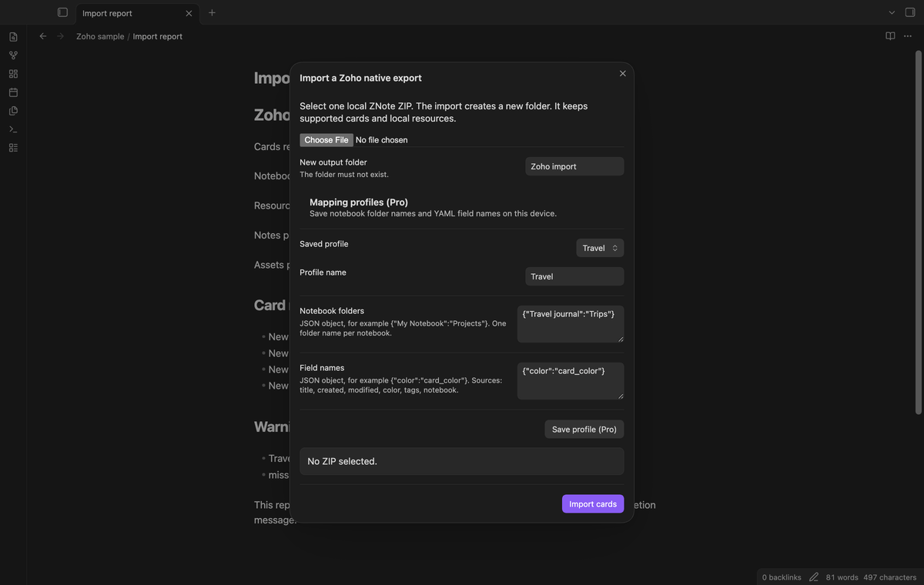
Task: Click the note's vertical scrollbar
Action: [918, 232]
